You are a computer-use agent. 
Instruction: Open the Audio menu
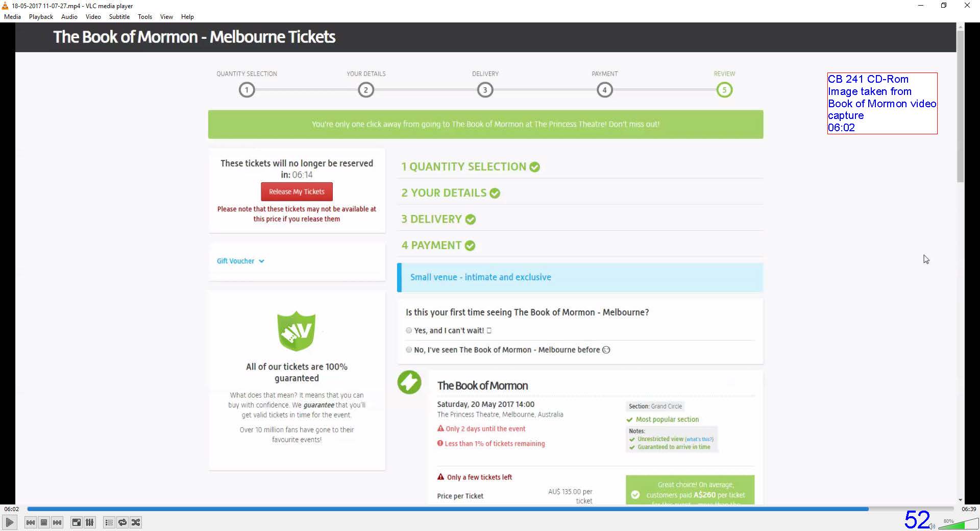(x=69, y=17)
